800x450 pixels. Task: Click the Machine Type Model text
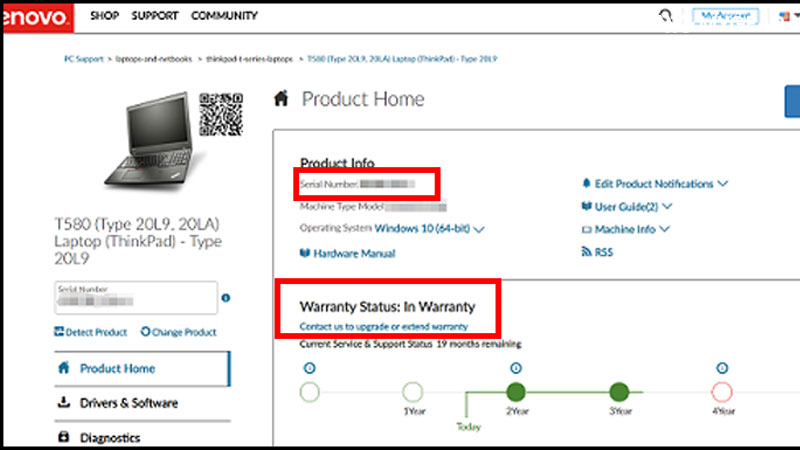[x=342, y=207]
